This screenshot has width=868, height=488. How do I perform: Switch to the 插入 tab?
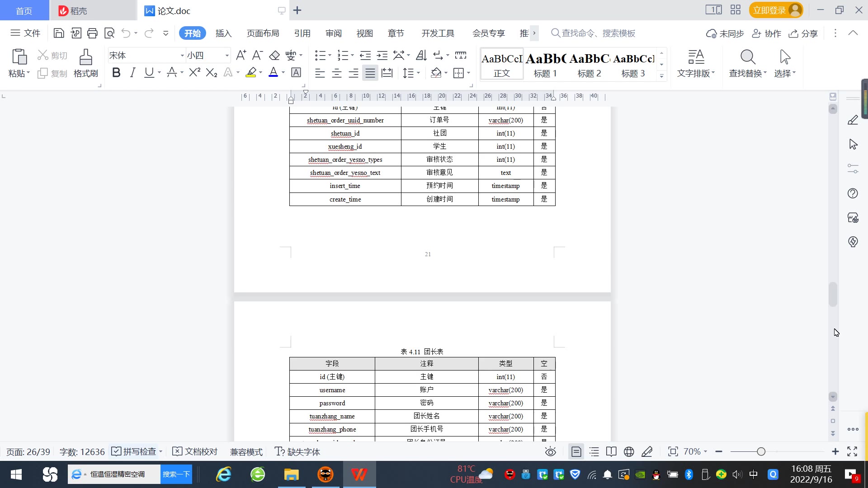pyautogui.click(x=223, y=33)
